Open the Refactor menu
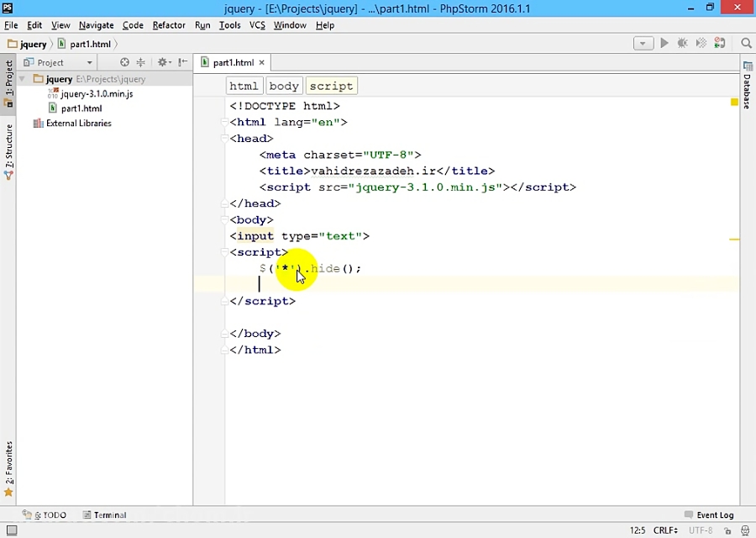Image resolution: width=756 pixels, height=538 pixels. pyautogui.click(x=169, y=25)
